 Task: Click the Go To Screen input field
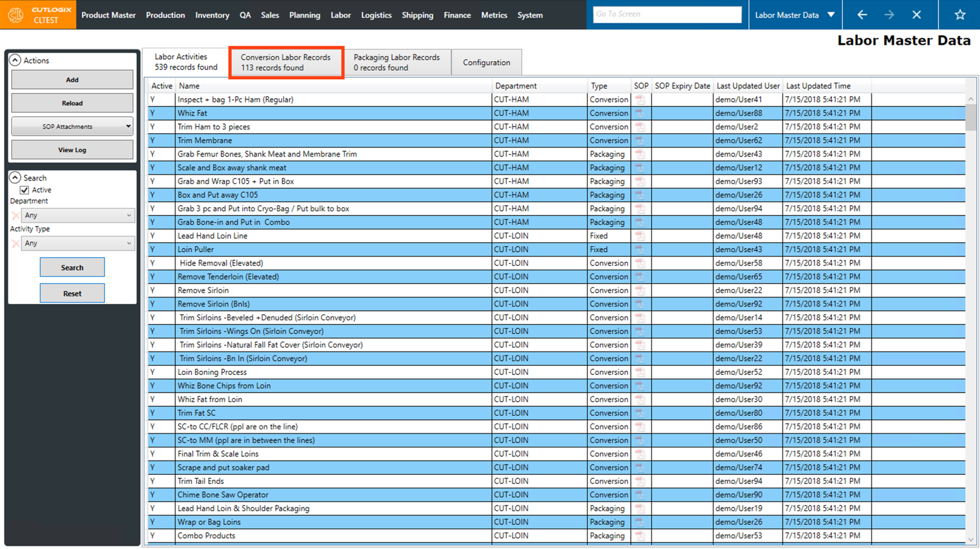pyautogui.click(x=667, y=14)
